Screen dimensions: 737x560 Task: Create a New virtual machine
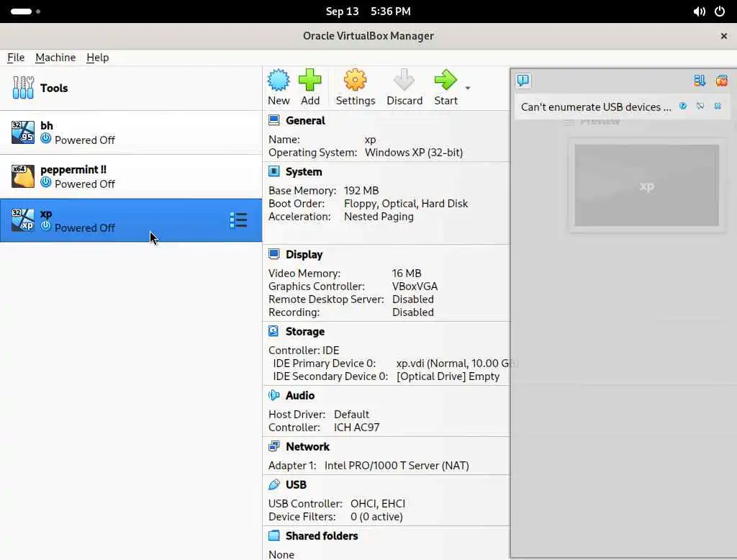[x=279, y=88]
